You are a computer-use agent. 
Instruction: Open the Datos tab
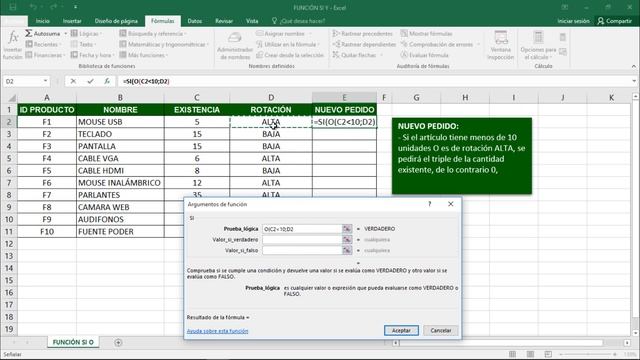coord(194,21)
